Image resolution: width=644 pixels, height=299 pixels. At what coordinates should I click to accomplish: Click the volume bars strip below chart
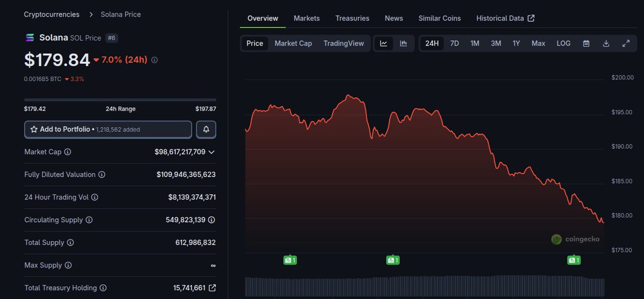pyautogui.click(x=425, y=287)
